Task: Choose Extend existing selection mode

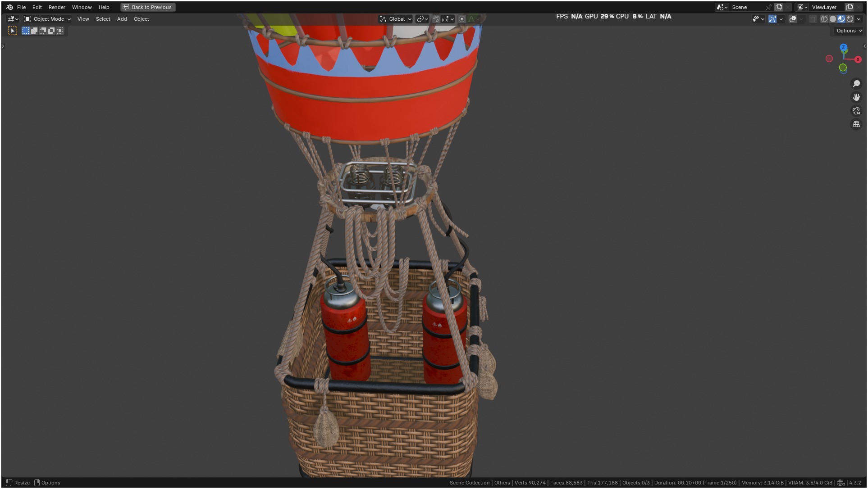Action: pos(34,31)
